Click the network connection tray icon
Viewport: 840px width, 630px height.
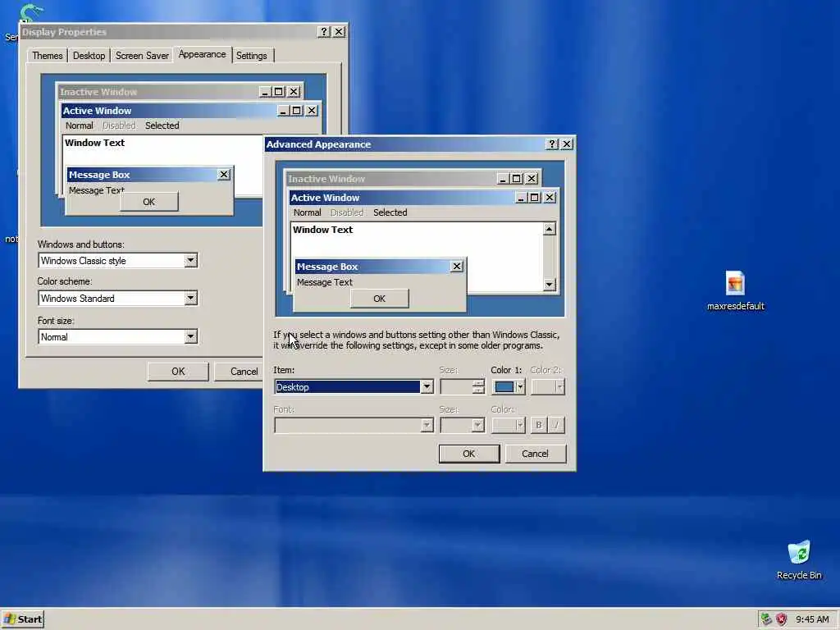(767, 619)
